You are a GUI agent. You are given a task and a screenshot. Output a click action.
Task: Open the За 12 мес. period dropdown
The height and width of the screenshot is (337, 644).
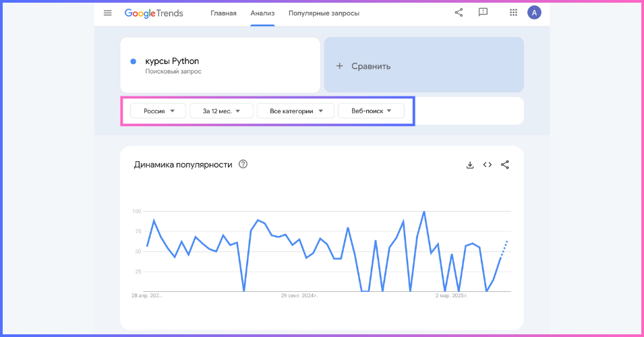pos(221,111)
